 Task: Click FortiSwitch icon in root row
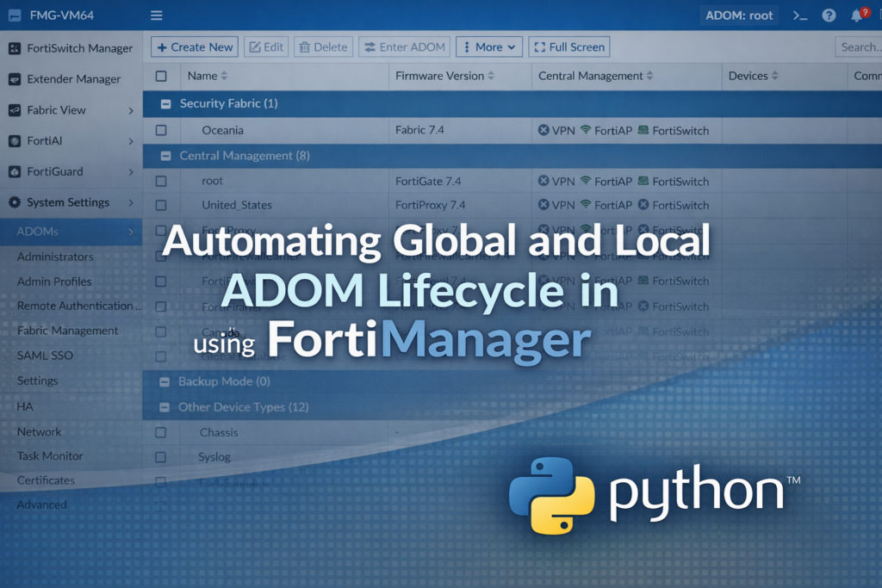tap(643, 181)
